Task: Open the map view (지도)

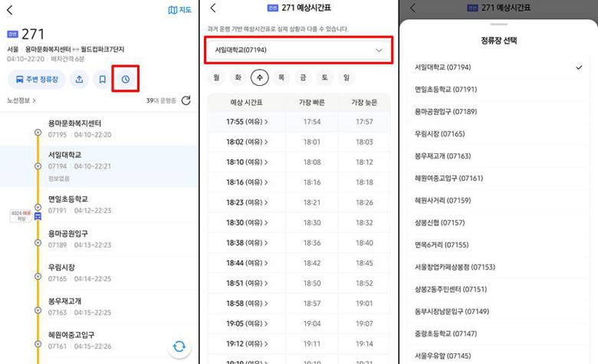Action: pyautogui.click(x=179, y=10)
